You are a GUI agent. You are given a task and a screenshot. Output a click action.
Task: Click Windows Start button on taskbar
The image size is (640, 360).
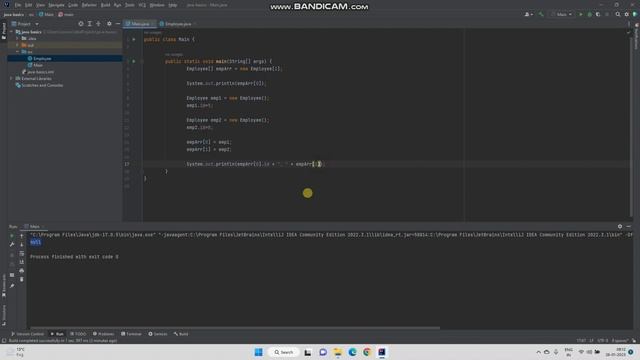pyautogui.click(x=258, y=352)
